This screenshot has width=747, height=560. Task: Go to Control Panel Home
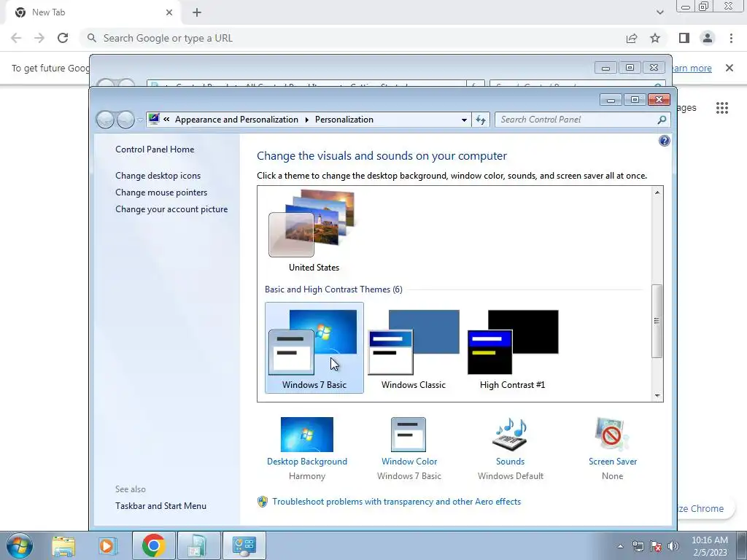pos(155,149)
